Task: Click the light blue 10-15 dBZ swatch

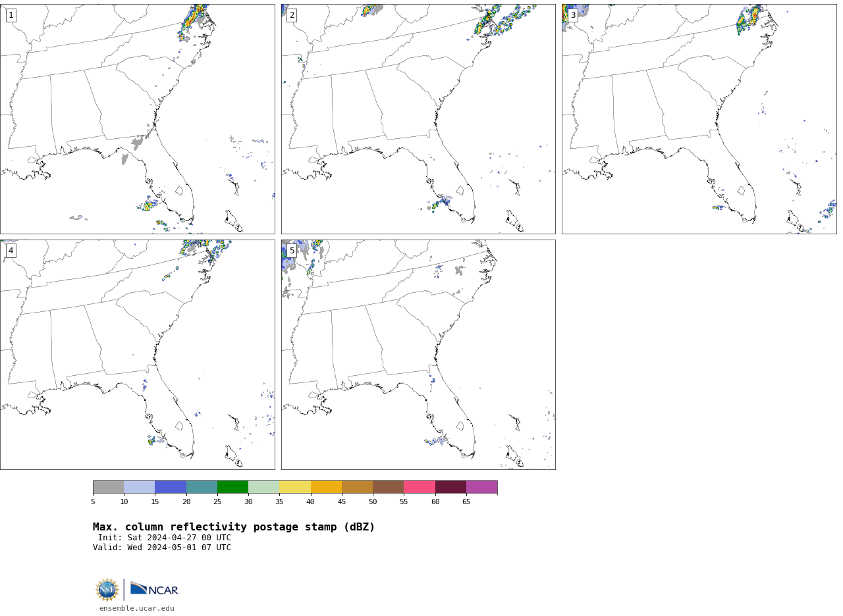Action: 140,487
